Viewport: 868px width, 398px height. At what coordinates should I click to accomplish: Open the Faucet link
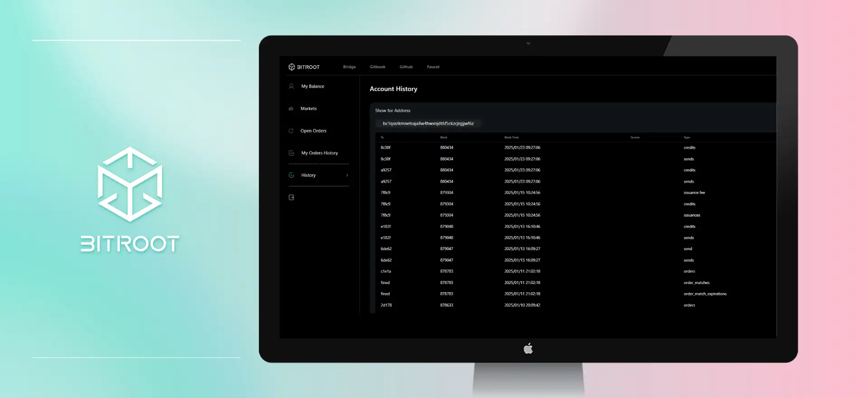[433, 67]
